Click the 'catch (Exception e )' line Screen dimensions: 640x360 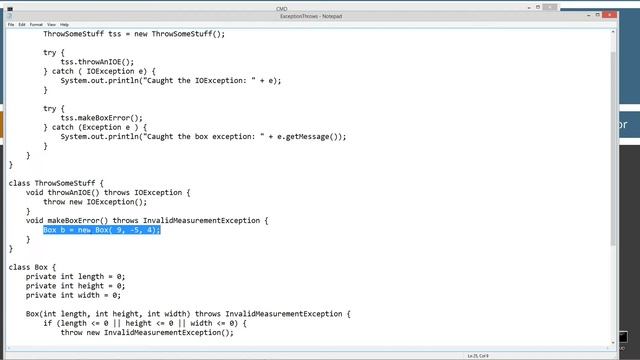pos(95,127)
